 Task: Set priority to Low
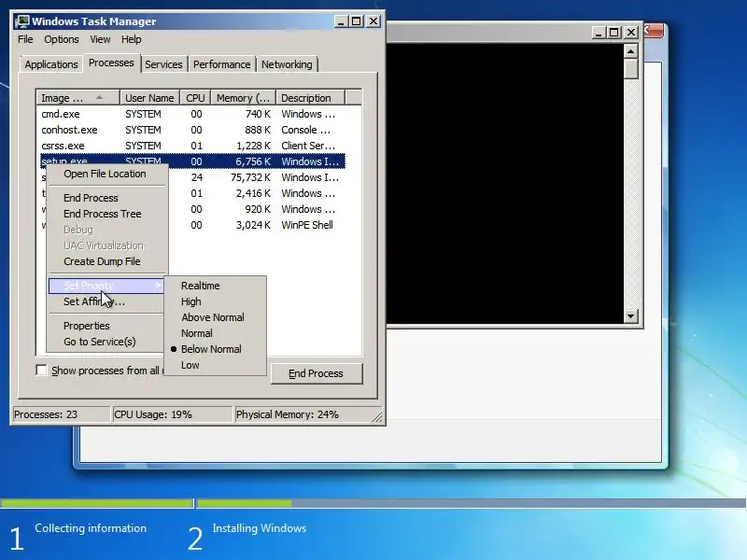(215, 365)
